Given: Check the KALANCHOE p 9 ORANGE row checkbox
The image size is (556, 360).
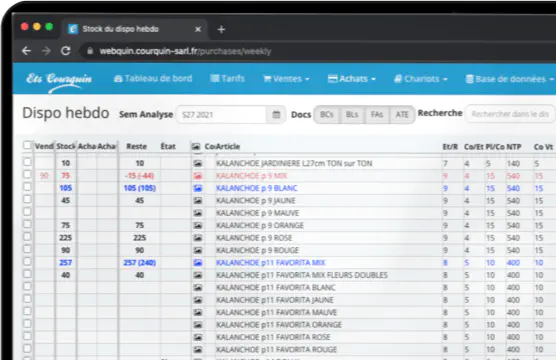Looking at the screenshot, I should (27, 224).
